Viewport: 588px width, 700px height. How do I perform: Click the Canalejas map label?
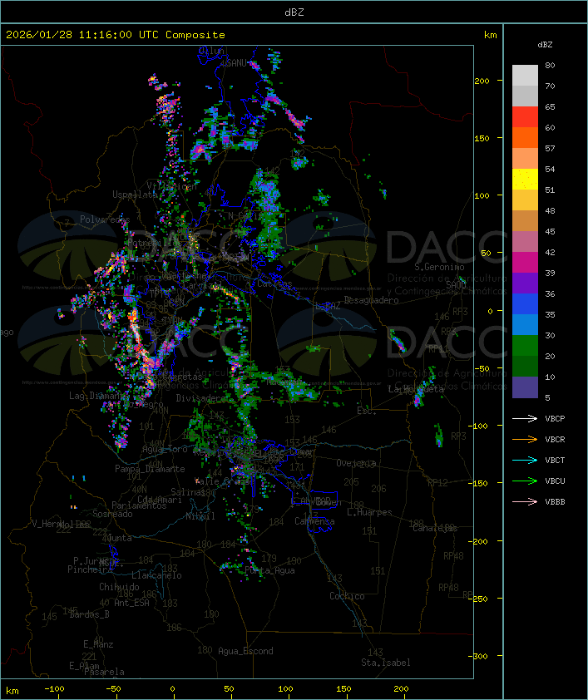[435, 528]
